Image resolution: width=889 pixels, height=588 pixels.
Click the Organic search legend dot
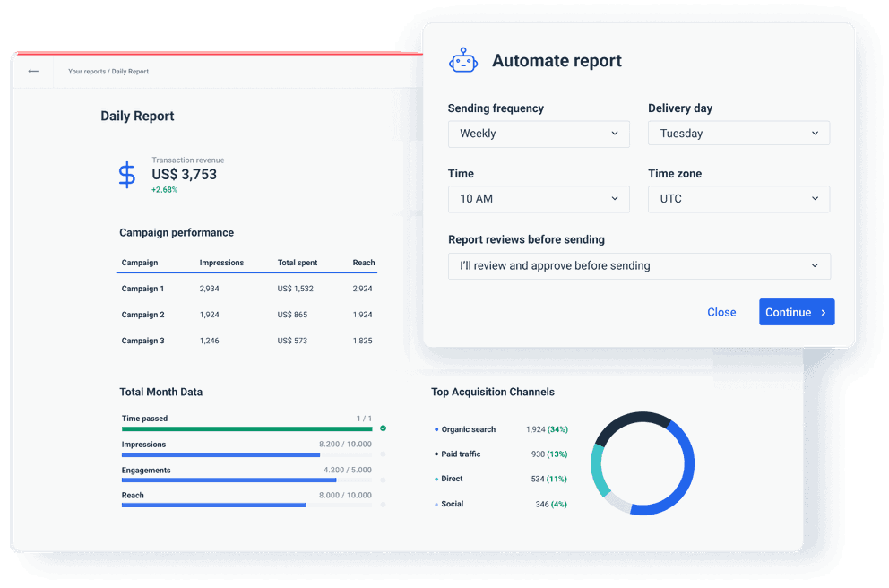pyautogui.click(x=437, y=429)
